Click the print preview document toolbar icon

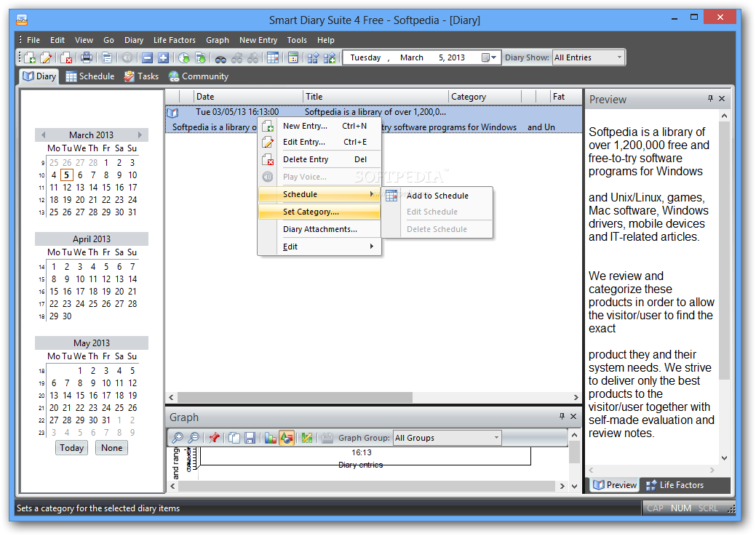[107, 58]
